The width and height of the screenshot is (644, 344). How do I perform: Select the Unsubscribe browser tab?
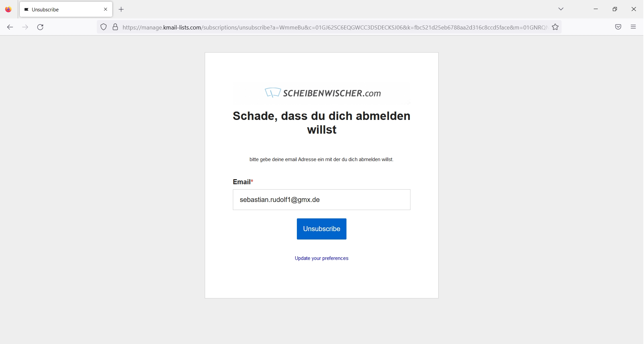pyautogui.click(x=57, y=9)
